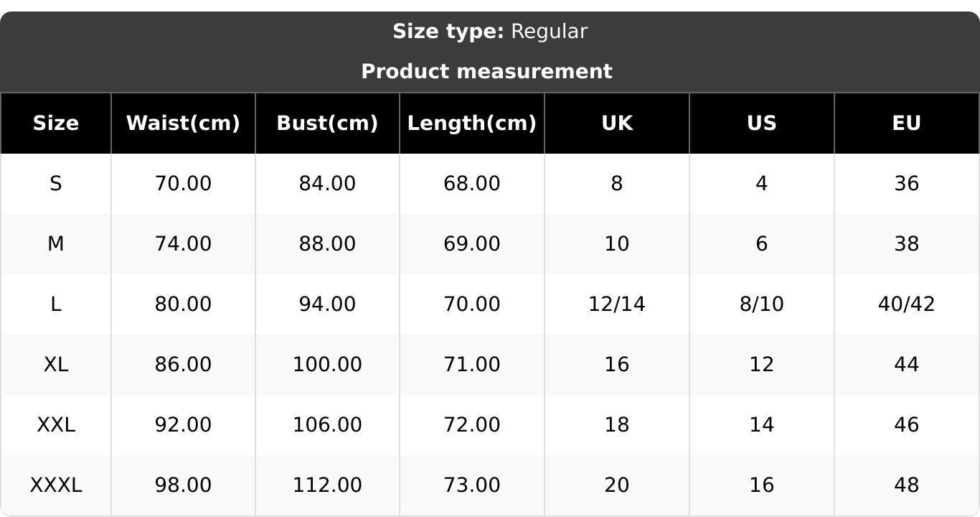The image size is (980, 517).
Task: Click the M size row label
Action: pos(56,244)
